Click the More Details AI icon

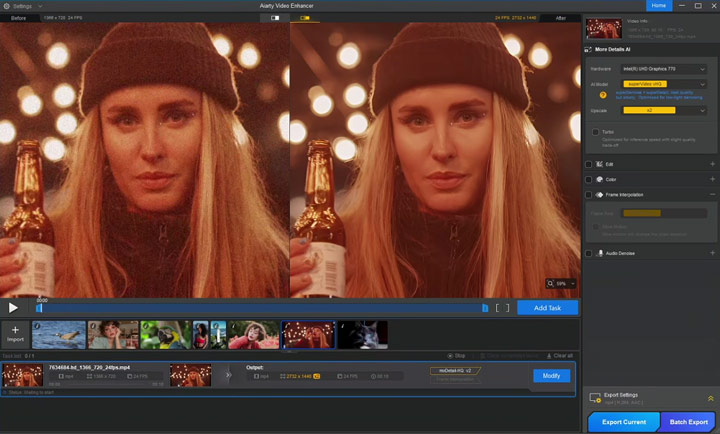588,50
